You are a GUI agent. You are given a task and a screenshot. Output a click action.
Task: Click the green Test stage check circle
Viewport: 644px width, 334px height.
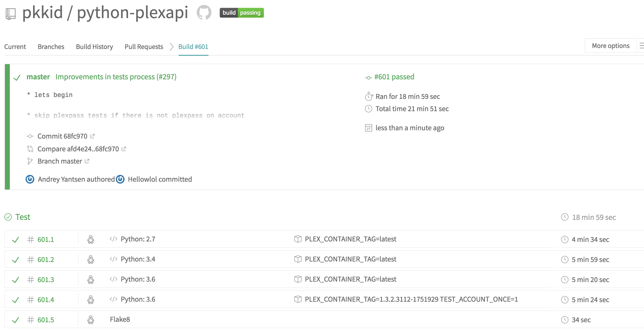[8, 217]
